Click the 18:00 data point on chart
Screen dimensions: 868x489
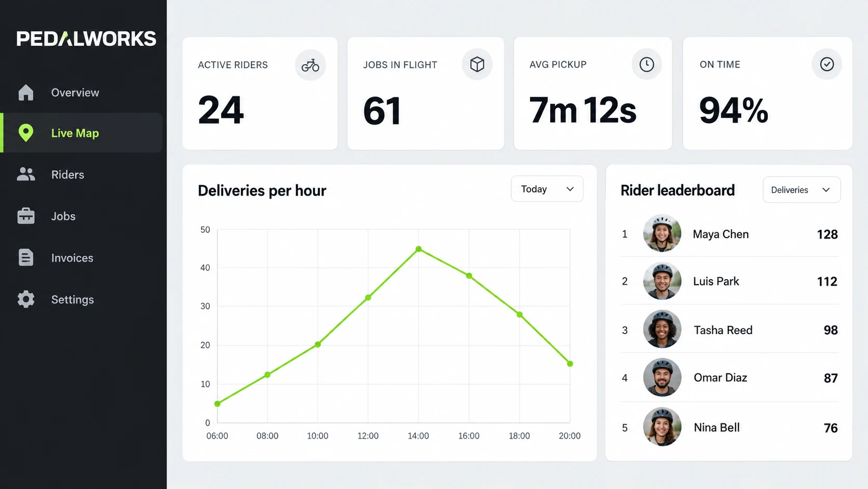click(520, 314)
